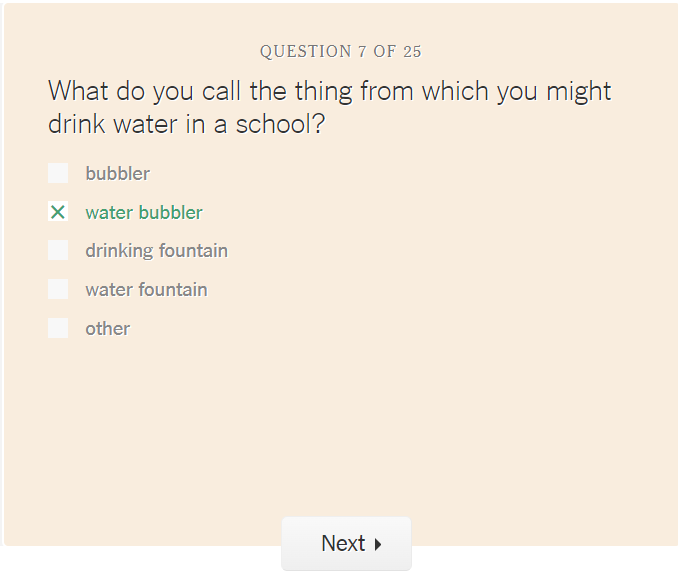
Task: Click the green water bubbler label
Action: (x=144, y=213)
